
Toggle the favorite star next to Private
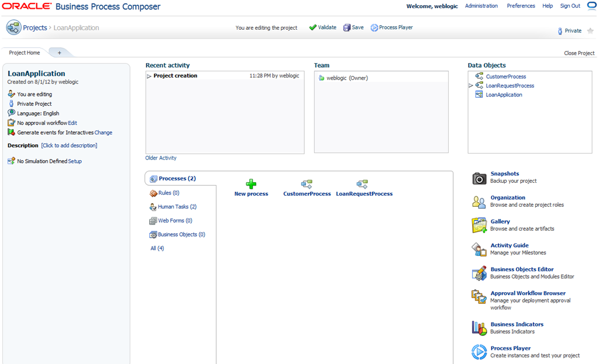pyautogui.click(x=590, y=31)
